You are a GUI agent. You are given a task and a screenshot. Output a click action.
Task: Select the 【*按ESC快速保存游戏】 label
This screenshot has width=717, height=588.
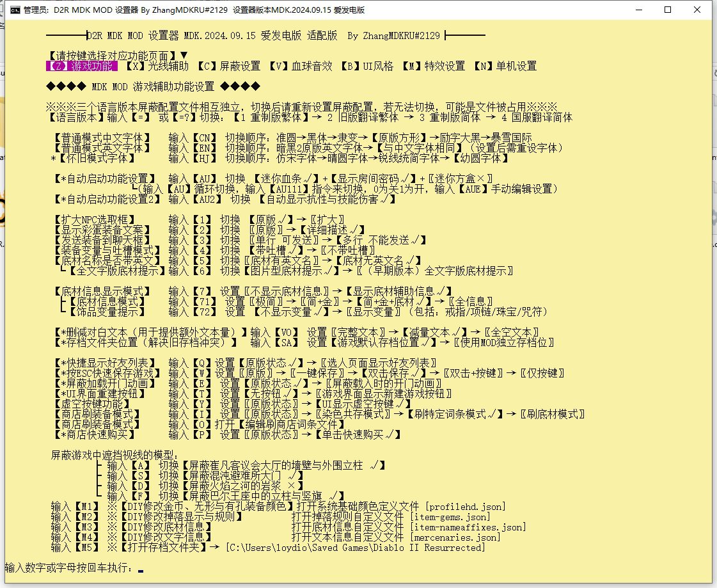(107, 373)
